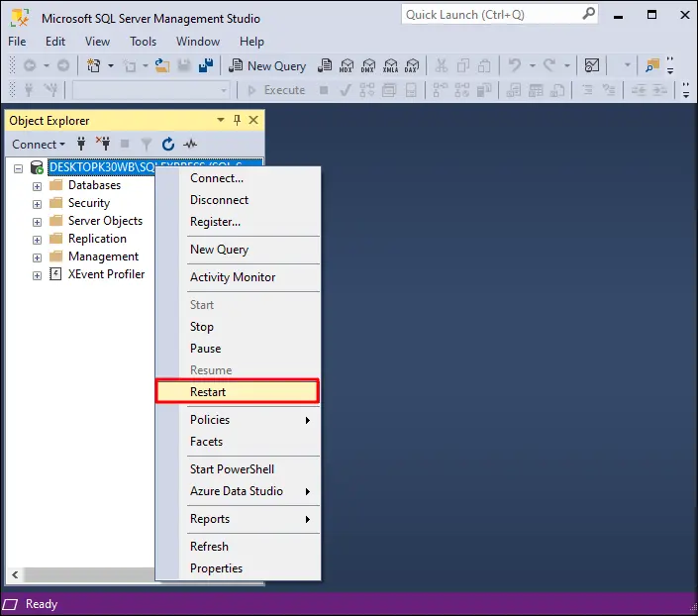Click the Quick Launch magnifier icon
Screen dimensions: 698x616
coord(588,14)
